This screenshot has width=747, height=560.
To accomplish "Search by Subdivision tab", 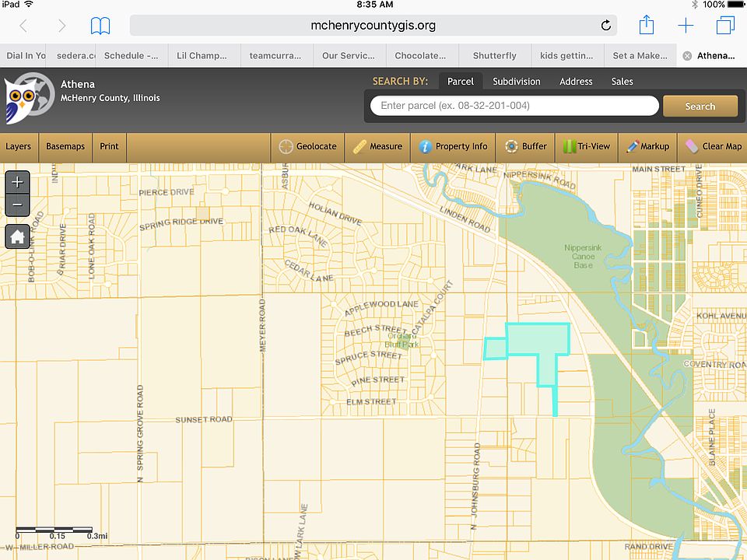I will pos(517,81).
